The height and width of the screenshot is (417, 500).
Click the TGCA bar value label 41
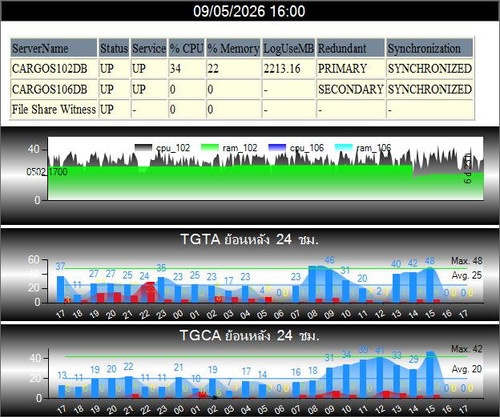[x=380, y=351]
